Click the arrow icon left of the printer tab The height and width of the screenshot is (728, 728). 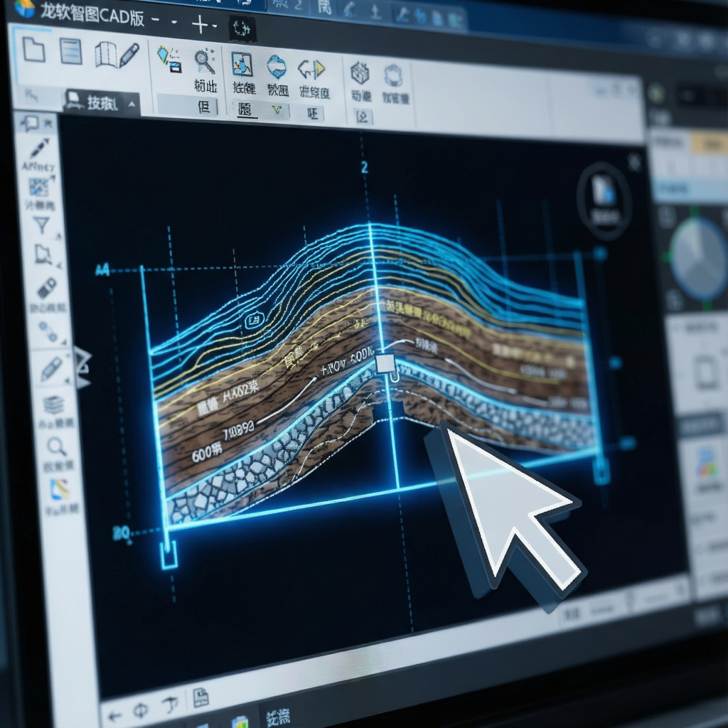[x=31, y=96]
